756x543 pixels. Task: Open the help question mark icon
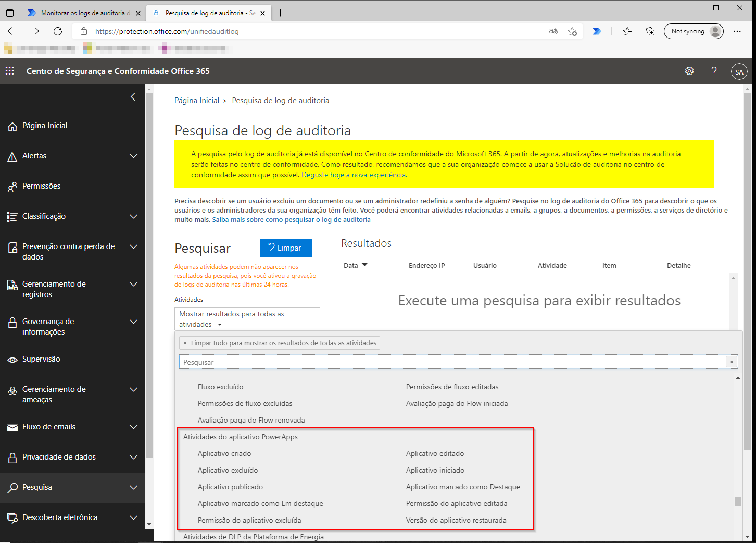[x=714, y=71]
